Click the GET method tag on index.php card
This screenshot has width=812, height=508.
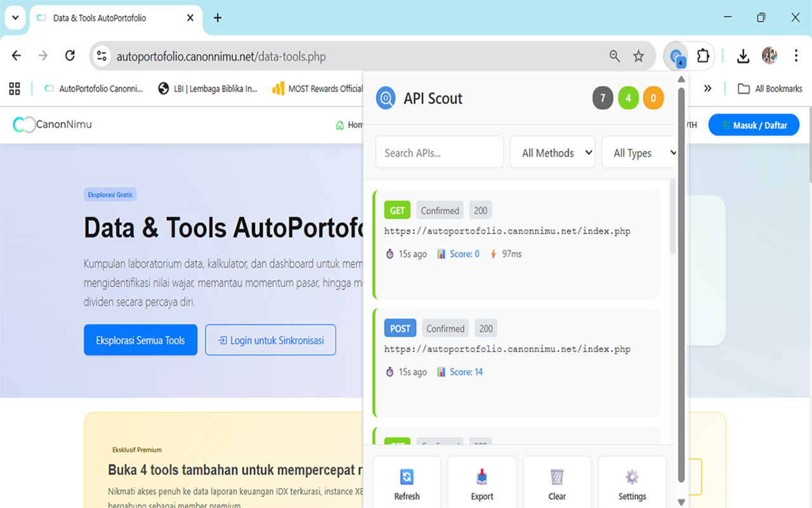(397, 210)
